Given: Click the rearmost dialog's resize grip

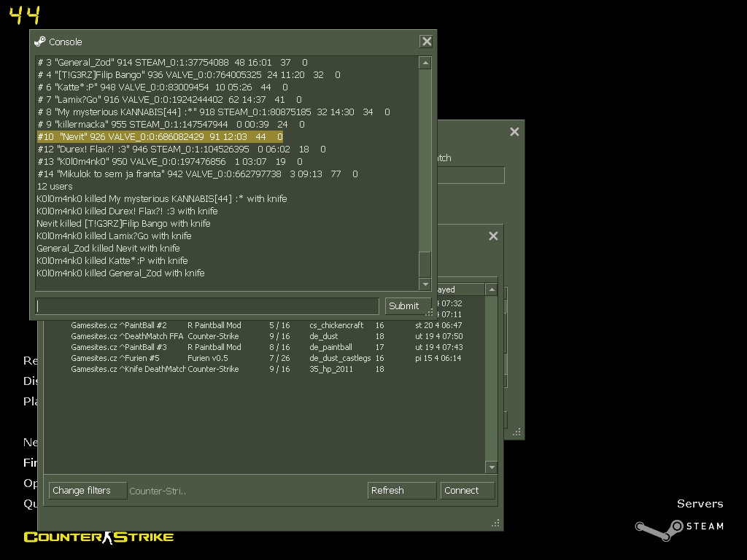Looking at the screenshot, I should point(517,432).
